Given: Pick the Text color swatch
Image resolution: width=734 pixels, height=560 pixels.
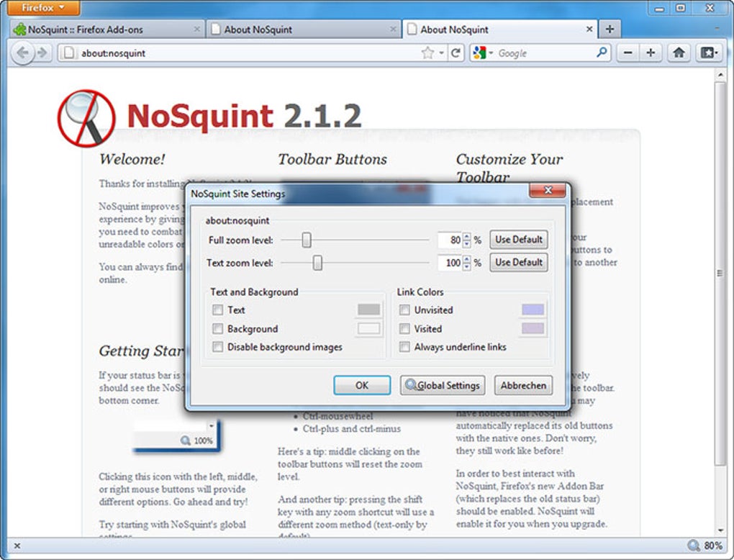Looking at the screenshot, I should pyautogui.click(x=369, y=310).
